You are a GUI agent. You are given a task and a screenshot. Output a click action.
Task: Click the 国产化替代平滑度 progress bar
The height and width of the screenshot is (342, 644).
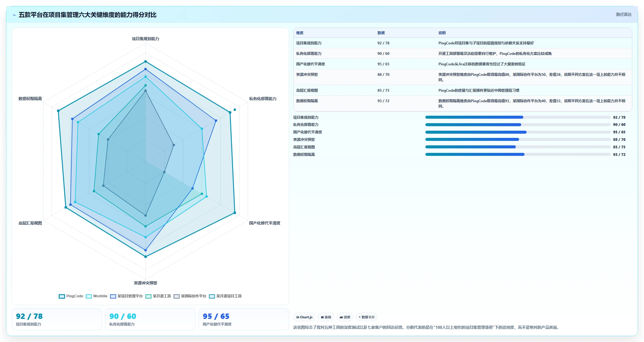click(x=518, y=132)
